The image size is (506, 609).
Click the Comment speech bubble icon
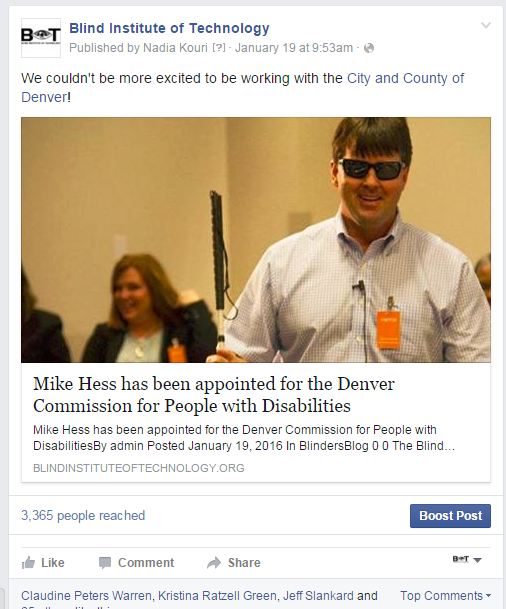coord(105,562)
